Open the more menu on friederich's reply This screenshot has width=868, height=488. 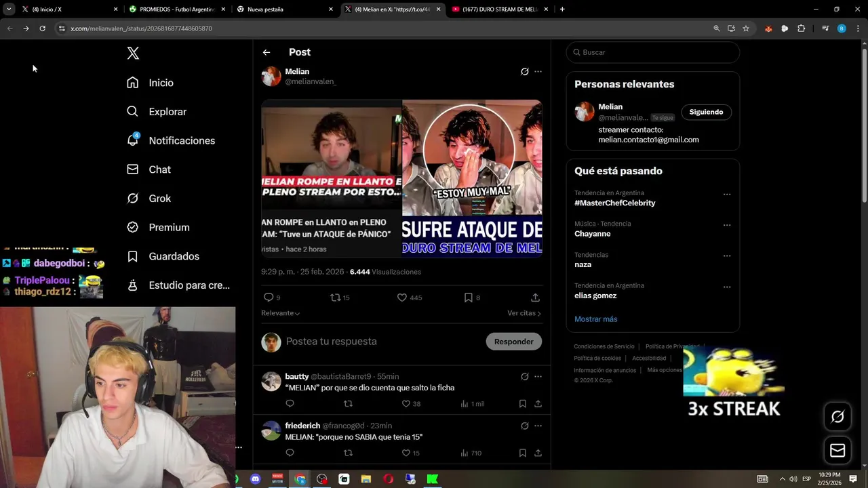pyautogui.click(x=538, y=426)
